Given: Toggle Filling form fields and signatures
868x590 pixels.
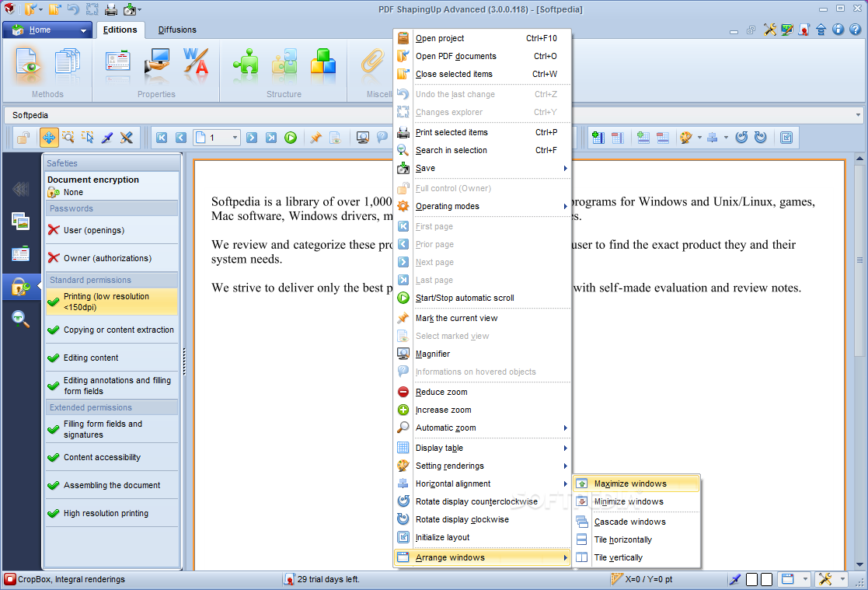Looking at the screenshot, I should [112, 429].
